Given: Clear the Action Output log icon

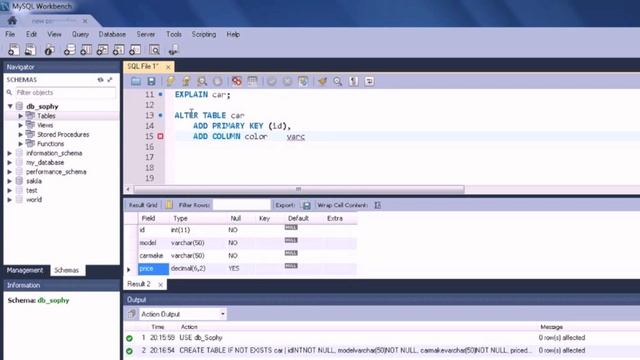Looking at the screenshot, I should coord(131,314).
